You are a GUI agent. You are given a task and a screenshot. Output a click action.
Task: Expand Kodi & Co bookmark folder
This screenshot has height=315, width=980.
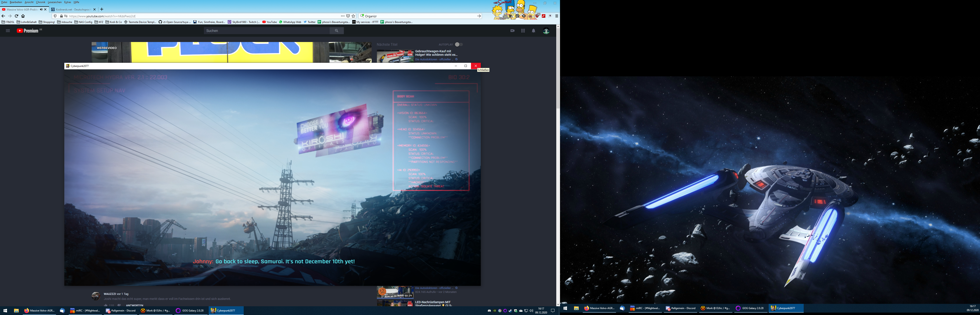click(114, 22)
